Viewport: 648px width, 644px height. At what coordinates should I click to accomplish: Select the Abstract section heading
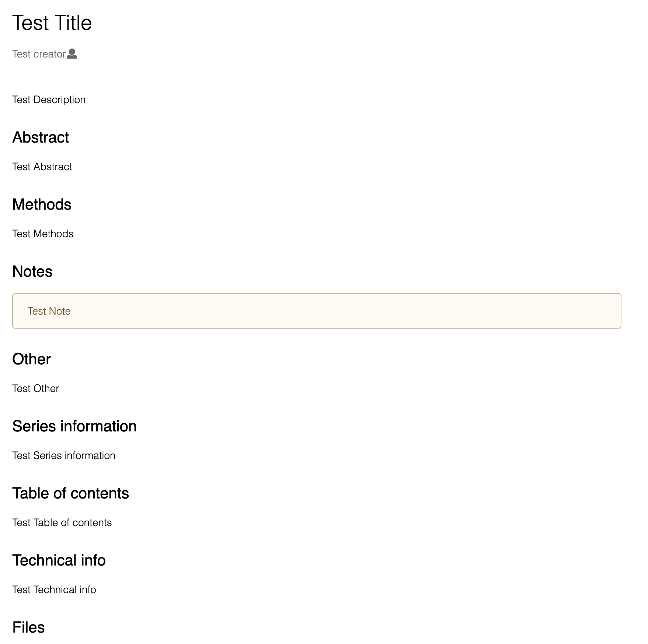click(41, 137)
